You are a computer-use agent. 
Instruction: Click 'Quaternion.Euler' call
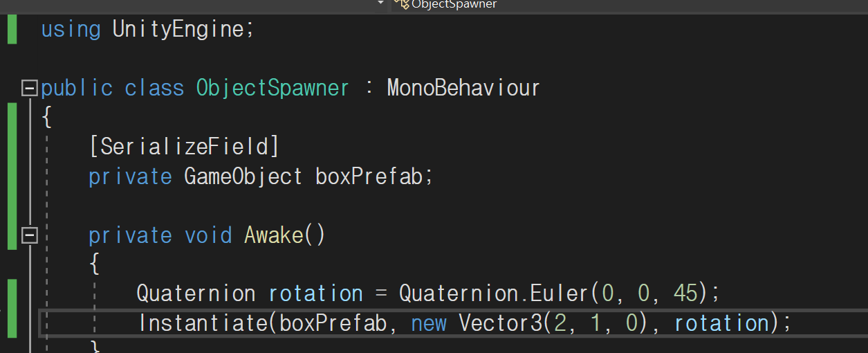coord(493,293)
